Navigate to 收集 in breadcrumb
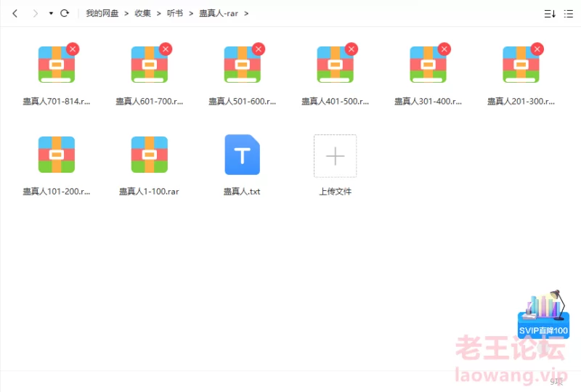 point(142,13)
